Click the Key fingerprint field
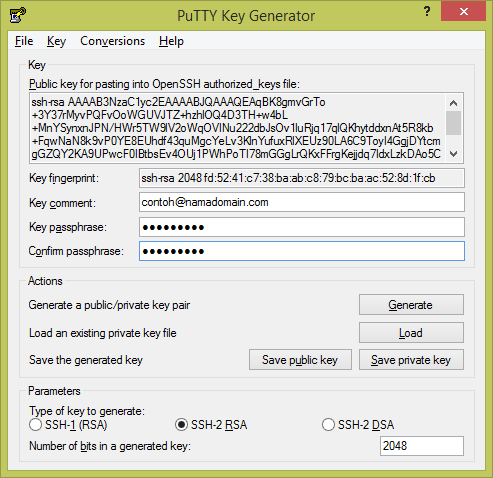Viewport: 493px width, 478px height. (302, 178)
